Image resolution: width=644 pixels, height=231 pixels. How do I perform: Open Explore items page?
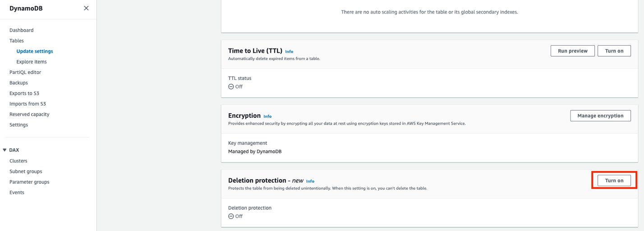32,62
